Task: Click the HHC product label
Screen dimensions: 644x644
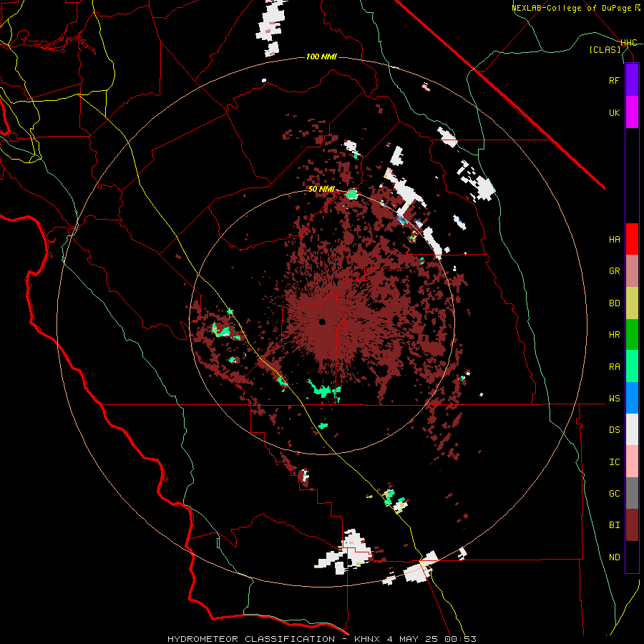Action: (x=629, y=43)
